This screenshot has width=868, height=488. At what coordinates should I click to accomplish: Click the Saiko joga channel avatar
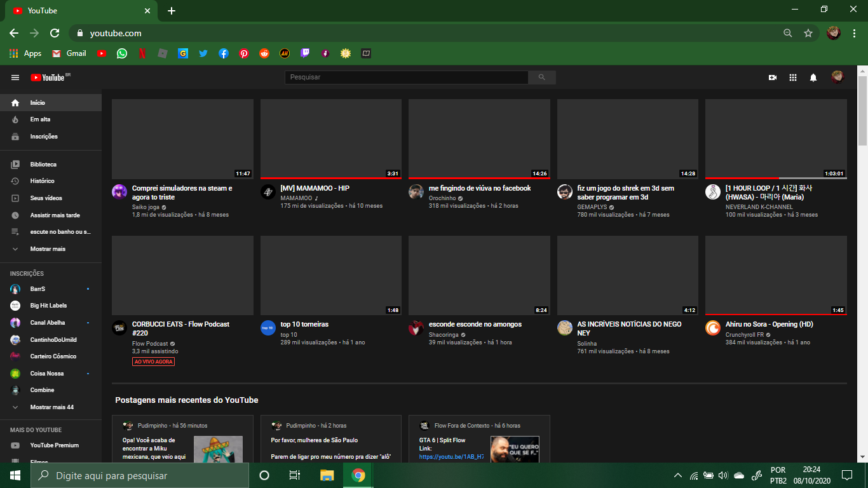[119, 192]
